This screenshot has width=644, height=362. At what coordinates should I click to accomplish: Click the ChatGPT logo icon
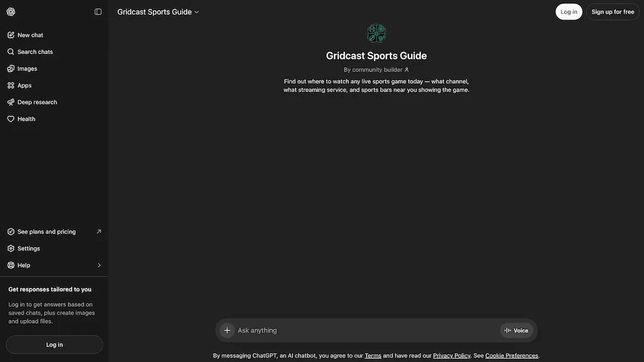(x=11, y=12)
